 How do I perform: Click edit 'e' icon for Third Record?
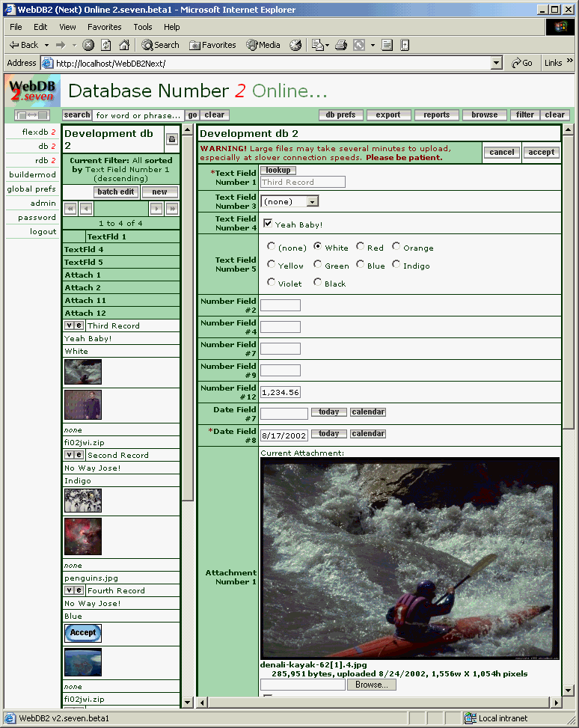tap(79, 325)
